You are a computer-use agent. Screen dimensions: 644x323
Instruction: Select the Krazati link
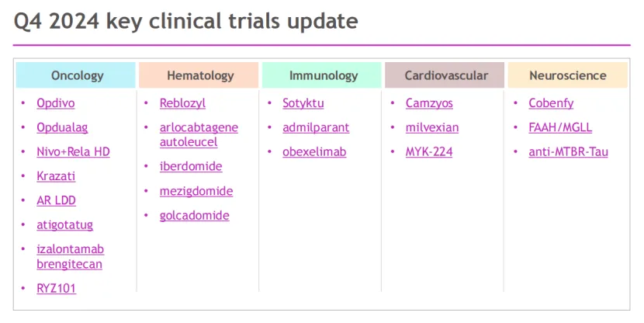(56, 176)
